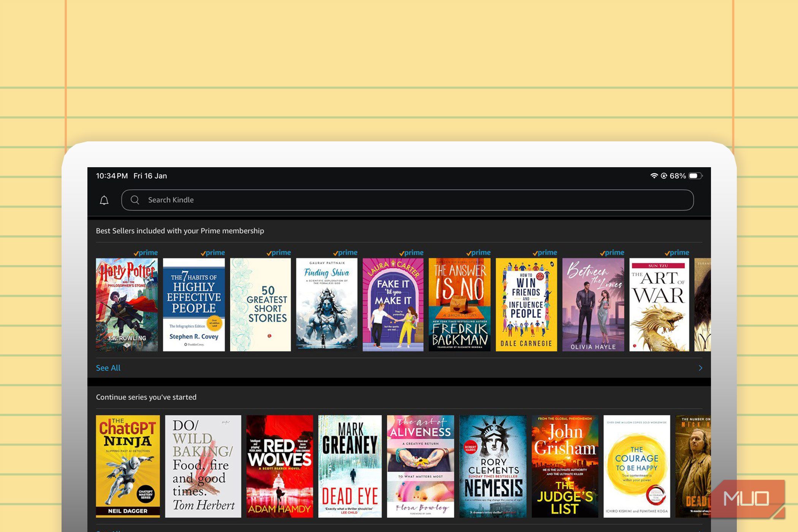Open How to Win Friends and Influence People
The height and width of the screenshot is (532, 798).
[x=526, y=303]
